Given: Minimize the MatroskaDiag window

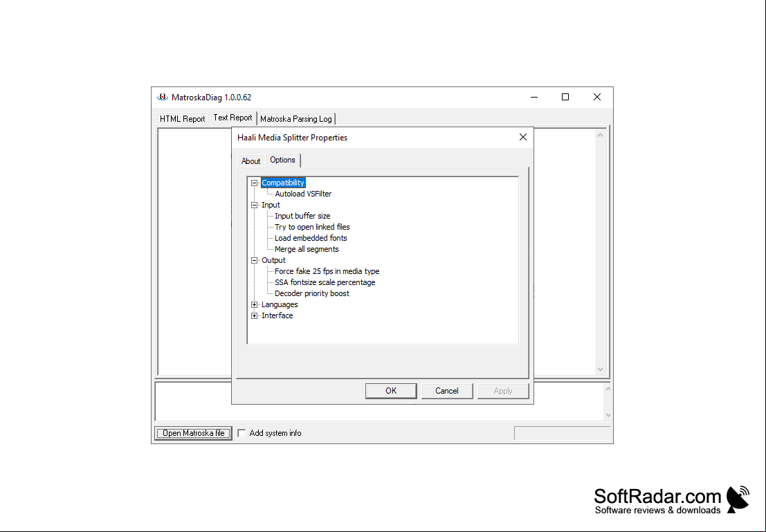Looking at the screenshot, I should point(534,98).
